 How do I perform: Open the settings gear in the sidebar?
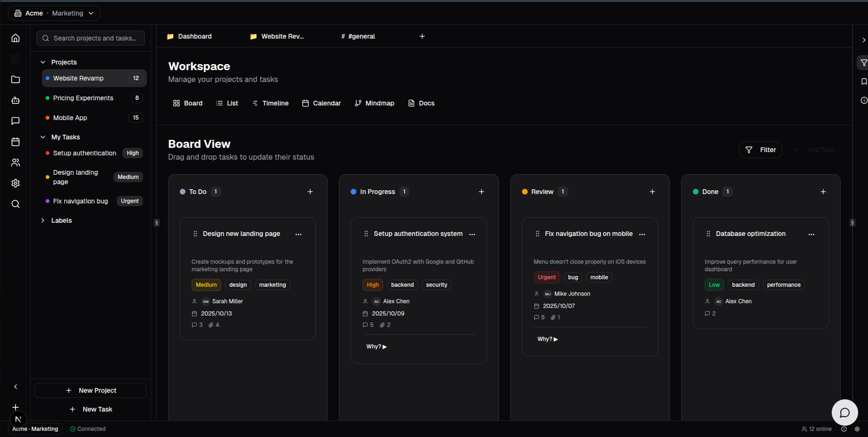(x=16, y=183)
